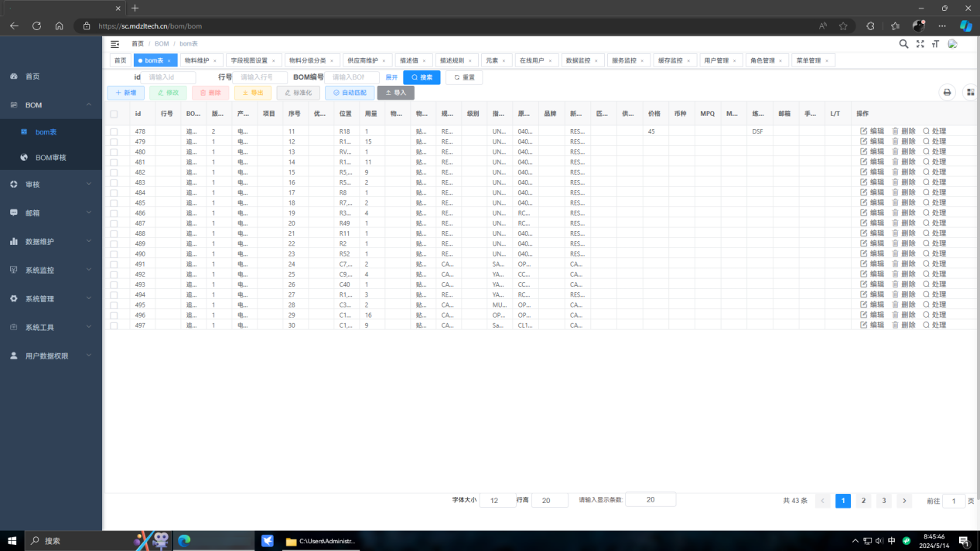The width and height of the screenshot is (980, 551).
Task: Check the checkbox for row 490
Action: pyautogui.click(x=114, y=253)
